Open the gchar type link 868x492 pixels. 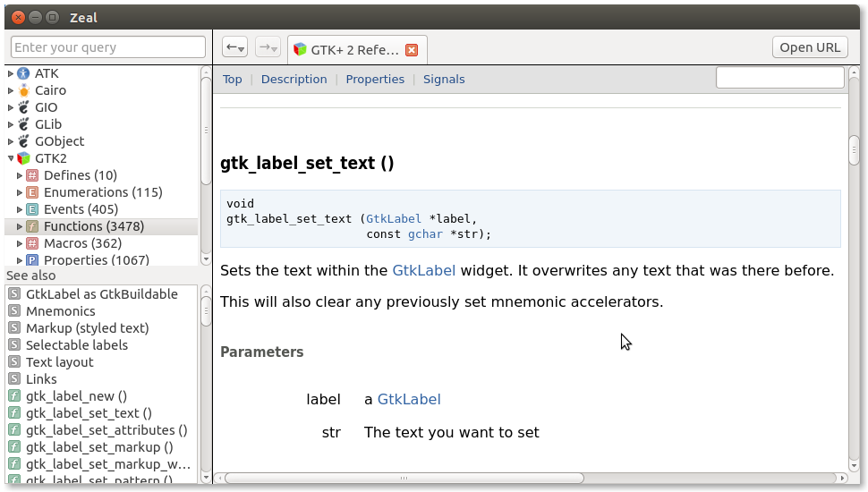pyautogui.click(x=425, y=234)
